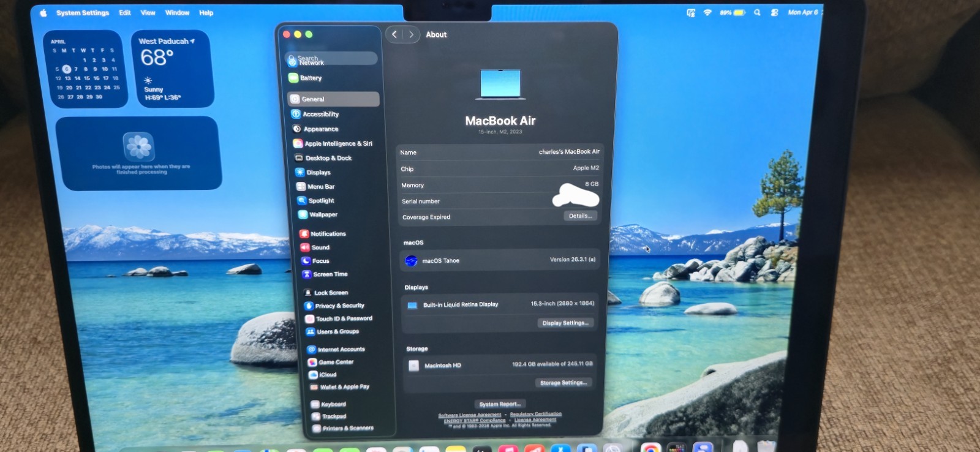This screenshot has height=452, width=980.
Task: Click the Photos widget on the desktop
Action: coord(138,153)
